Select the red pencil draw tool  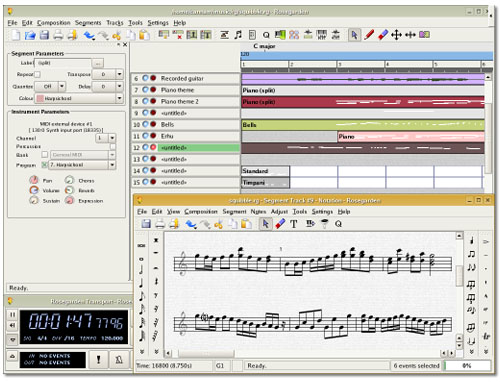[369, 35]
